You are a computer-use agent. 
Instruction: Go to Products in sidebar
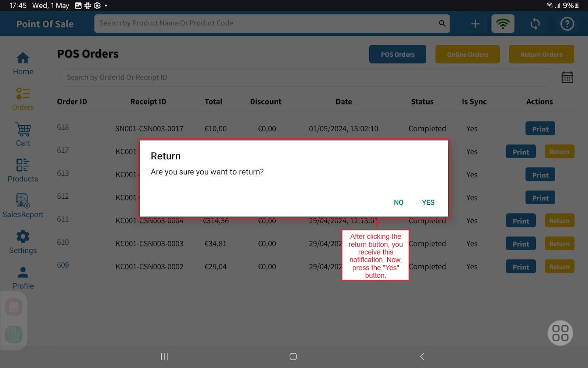click(23, 170)
